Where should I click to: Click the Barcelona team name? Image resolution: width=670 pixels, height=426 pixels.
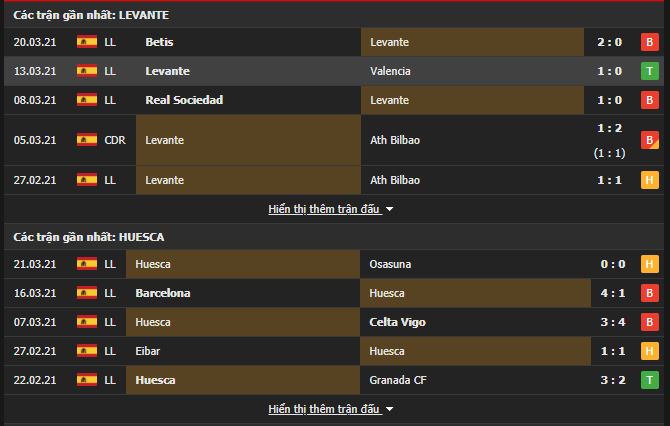pos(163,293)
